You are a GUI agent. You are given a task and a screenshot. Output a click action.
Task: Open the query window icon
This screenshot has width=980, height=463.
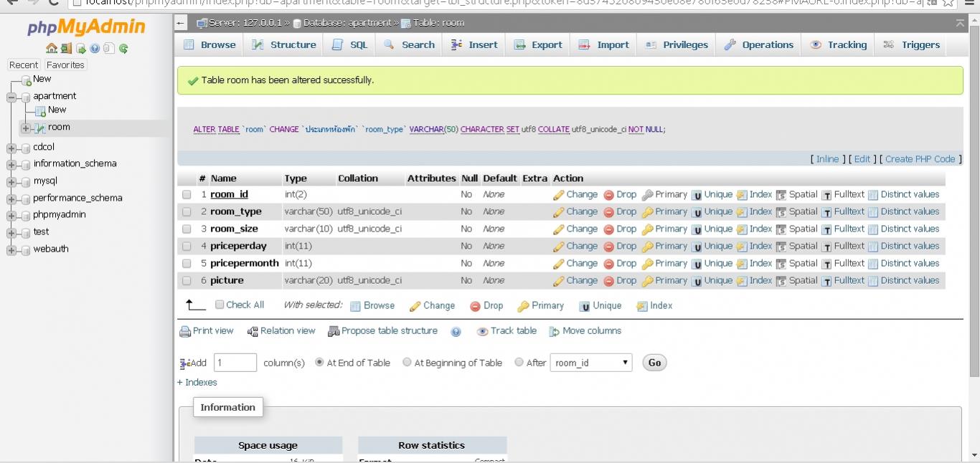point(81,49)
